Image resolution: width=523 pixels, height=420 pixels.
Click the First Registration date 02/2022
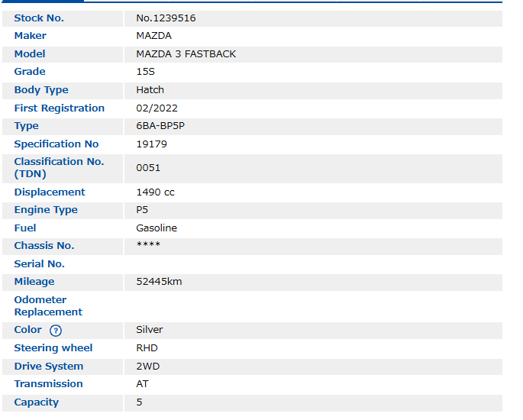click(x=157, y=108)
